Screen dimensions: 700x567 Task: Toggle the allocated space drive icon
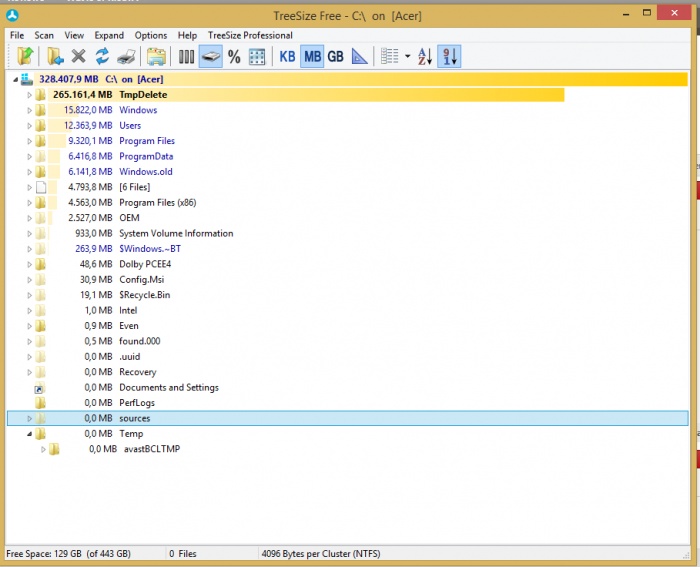[x=210, y=57]
